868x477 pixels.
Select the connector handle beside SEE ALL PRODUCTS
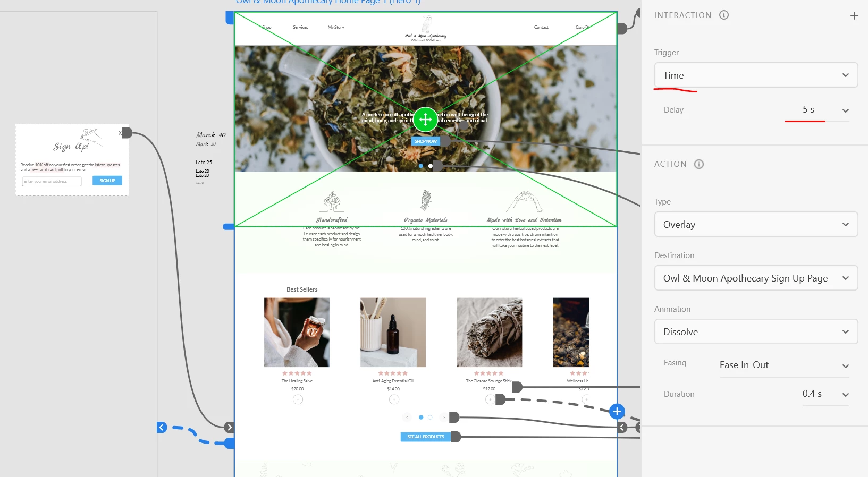pyautogui.click(x=456, y=437)
